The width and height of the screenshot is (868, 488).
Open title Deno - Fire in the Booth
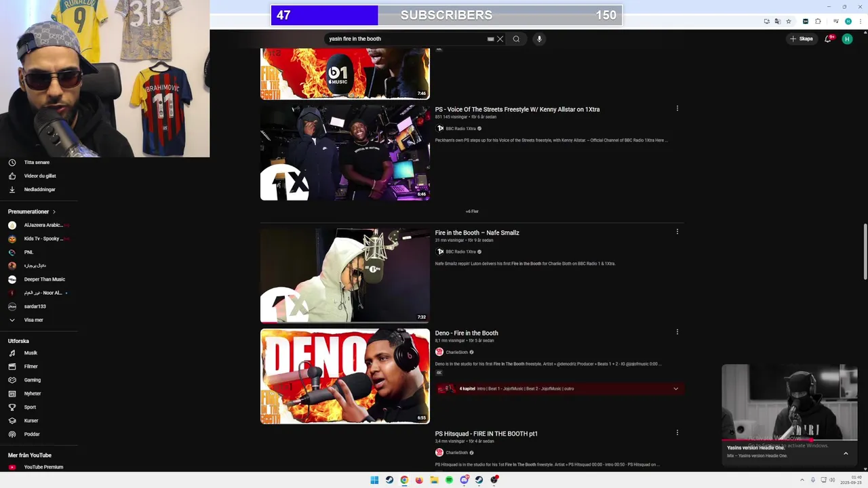[467, 333]
